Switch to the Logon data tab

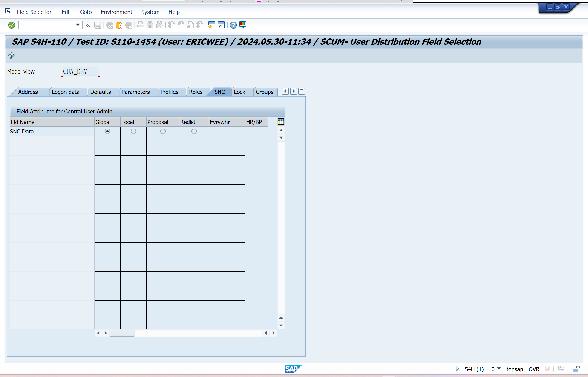point(65,92)
